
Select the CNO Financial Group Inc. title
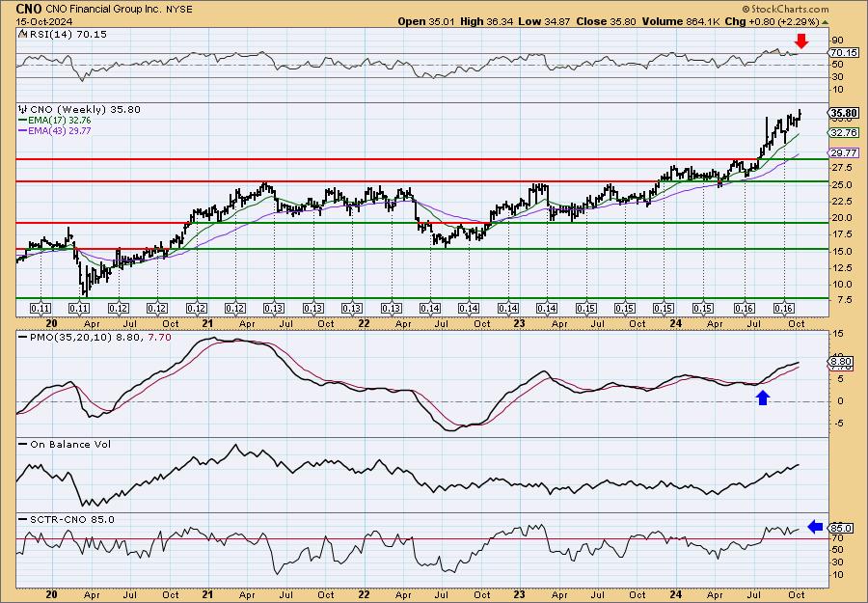pyautogui.click(x=104, y=9)
